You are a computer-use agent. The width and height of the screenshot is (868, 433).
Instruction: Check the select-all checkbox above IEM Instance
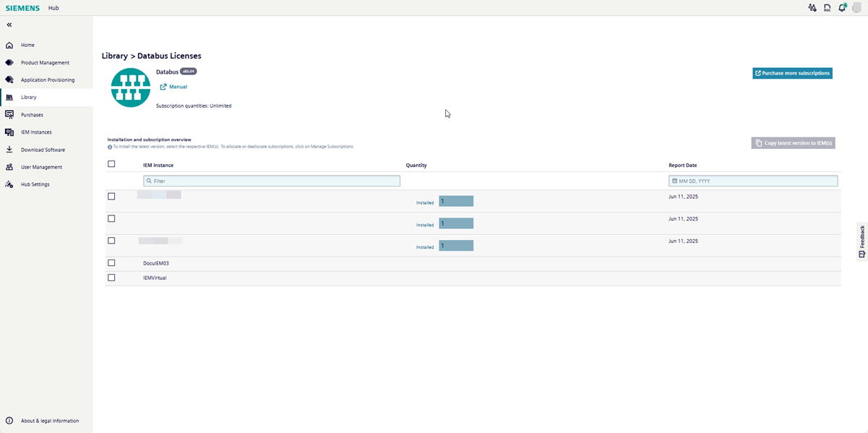[x=112, y=164]
